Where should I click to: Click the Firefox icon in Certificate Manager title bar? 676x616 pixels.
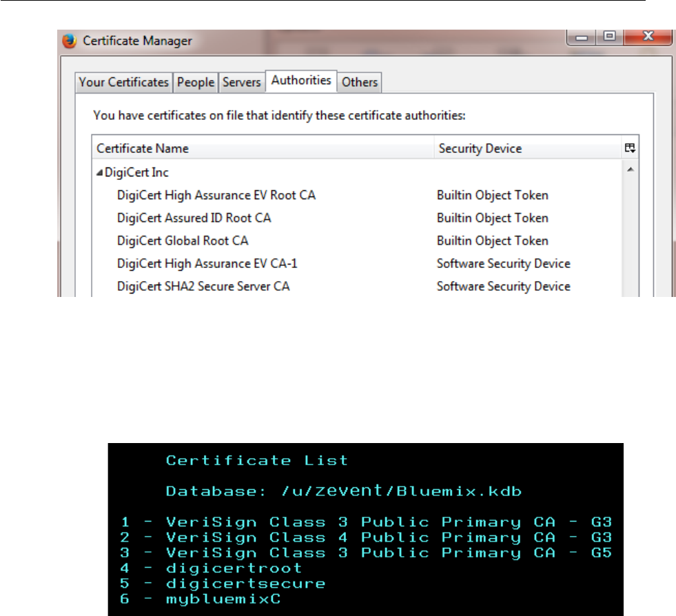tap(70, 41)
